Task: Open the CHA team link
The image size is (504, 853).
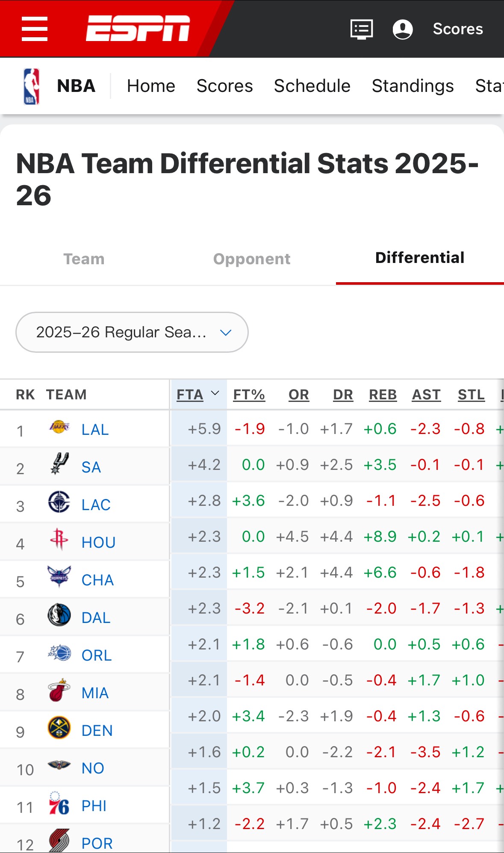Action: [97, 580]
